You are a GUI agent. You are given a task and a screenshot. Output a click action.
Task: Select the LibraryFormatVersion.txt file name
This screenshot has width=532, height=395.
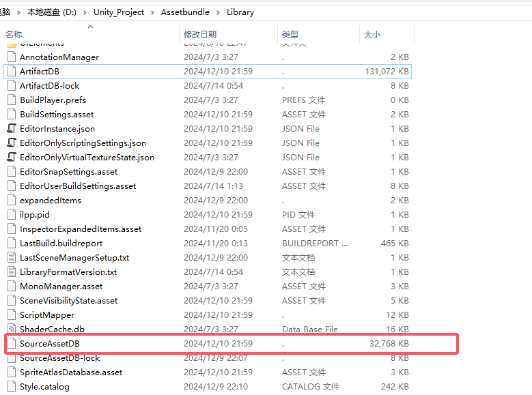pyautogui.click(x=68, y=272)
